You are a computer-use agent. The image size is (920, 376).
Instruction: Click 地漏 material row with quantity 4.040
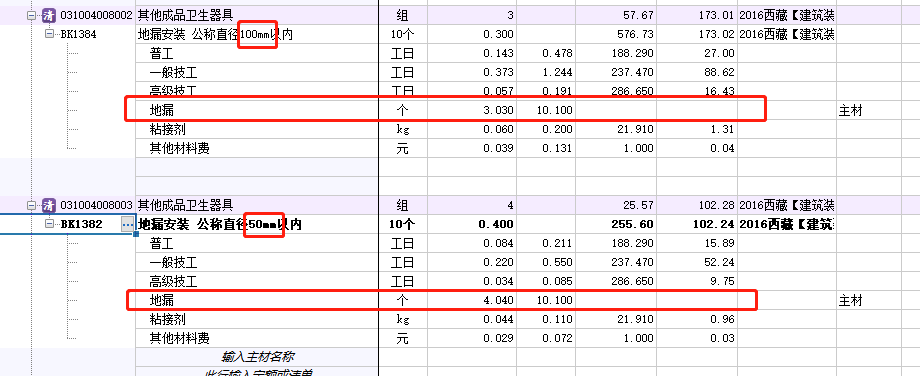click(441, 300)
